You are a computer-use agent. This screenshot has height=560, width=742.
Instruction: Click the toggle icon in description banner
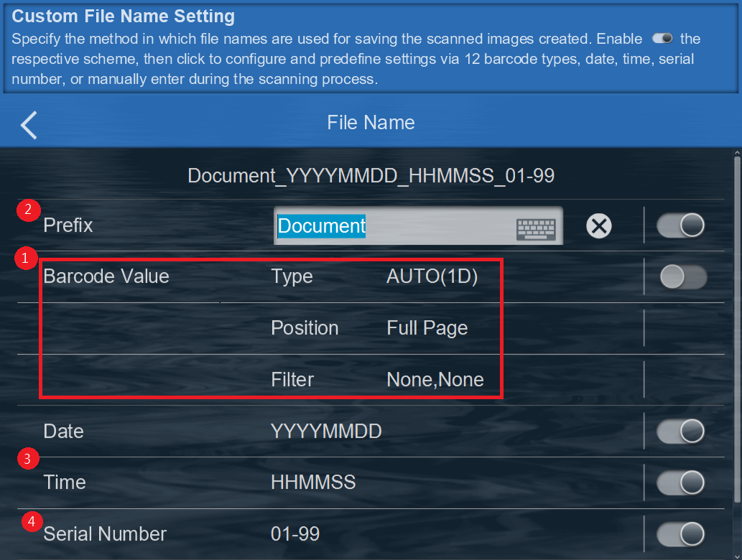click(662, 39)
